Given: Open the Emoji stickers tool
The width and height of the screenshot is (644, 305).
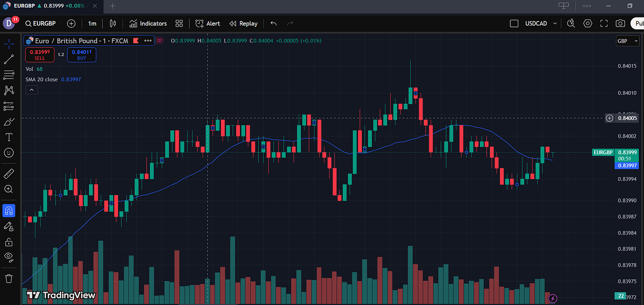Looking at the screenshot, I should (9, 153).
